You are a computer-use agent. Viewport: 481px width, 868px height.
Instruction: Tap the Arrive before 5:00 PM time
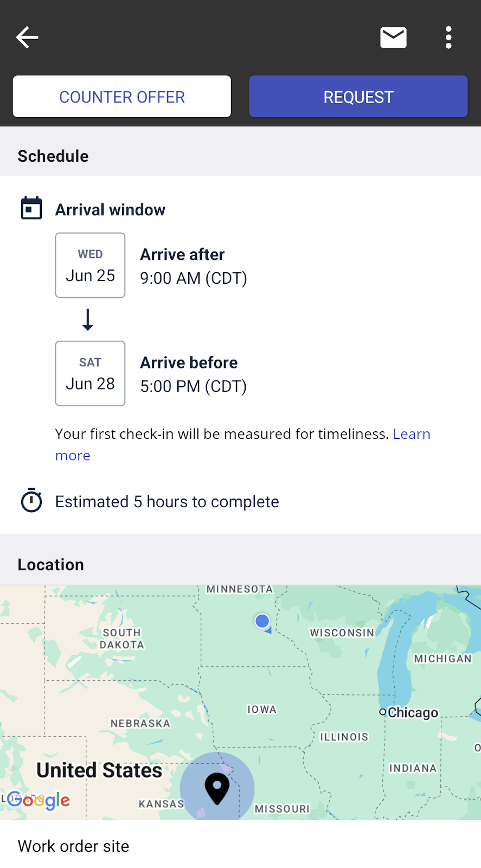pos(193,386)
